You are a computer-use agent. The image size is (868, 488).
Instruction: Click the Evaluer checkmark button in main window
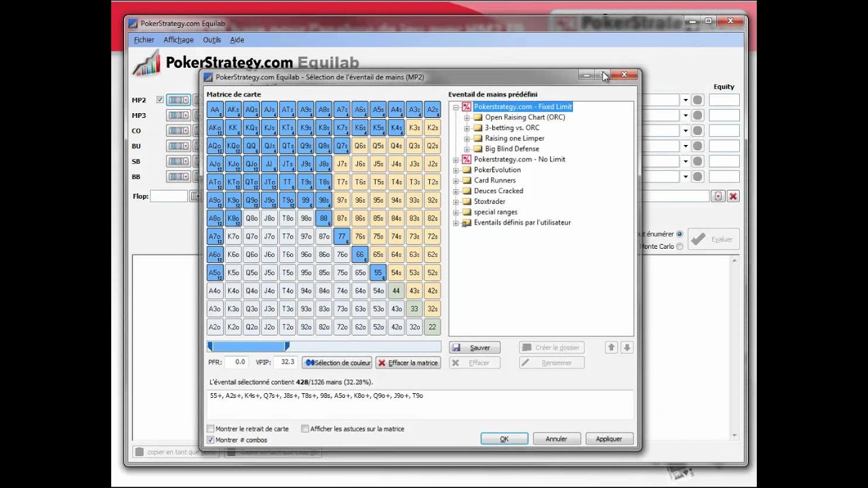pos(713,239)
